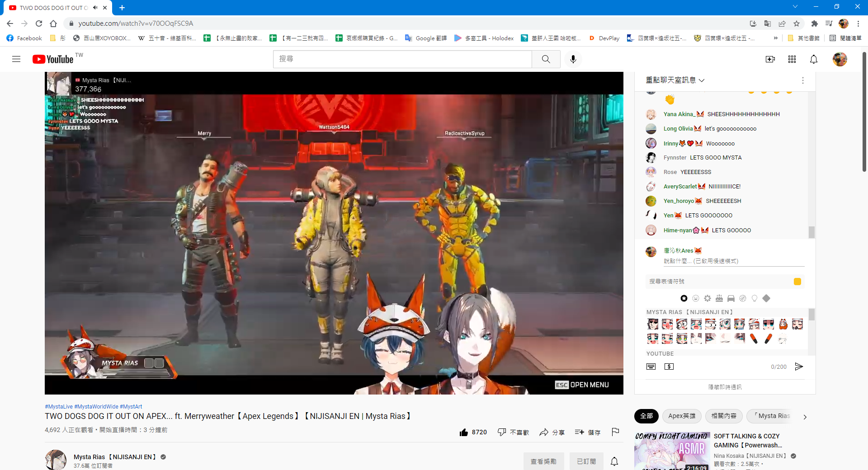Click the live chat scrollbar thumb
Image resolution: width=868 pixels, height=470 pixels.
[x=811, y=232]
